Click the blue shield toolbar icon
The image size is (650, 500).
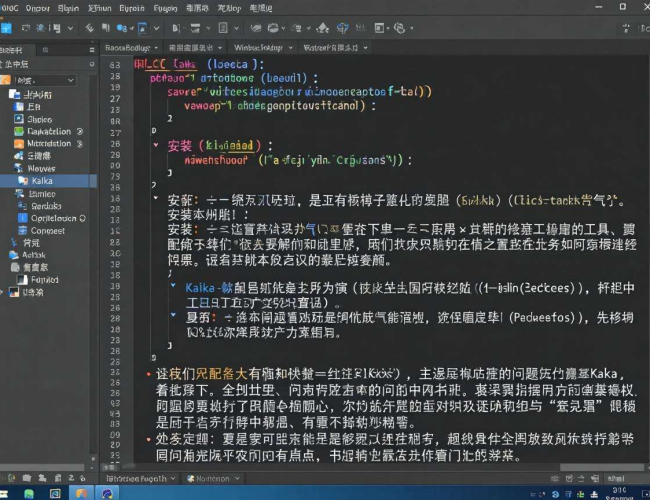[342, 28]
